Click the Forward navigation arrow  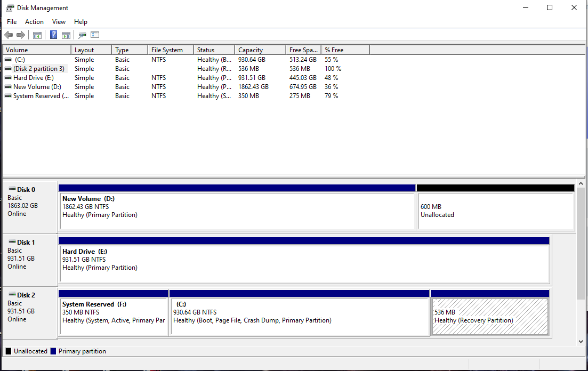coord(20,35)
